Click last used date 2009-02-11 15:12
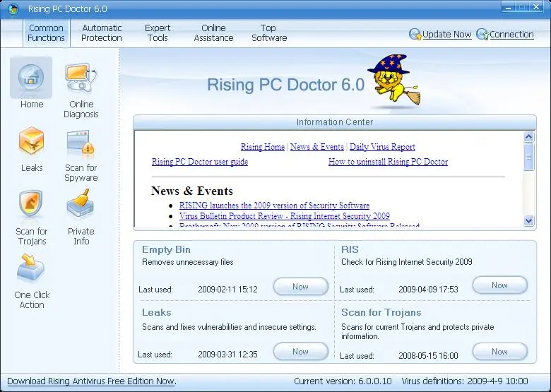 pos(227,290)
